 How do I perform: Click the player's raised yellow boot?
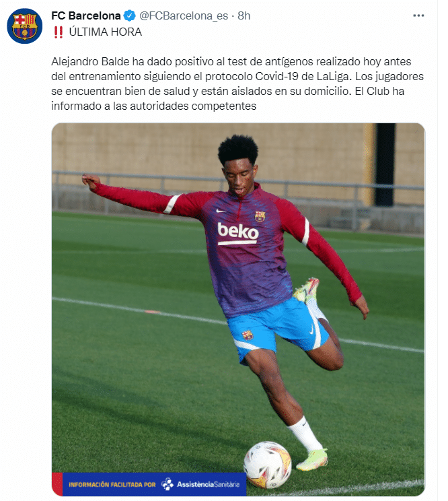coord(307,290)
